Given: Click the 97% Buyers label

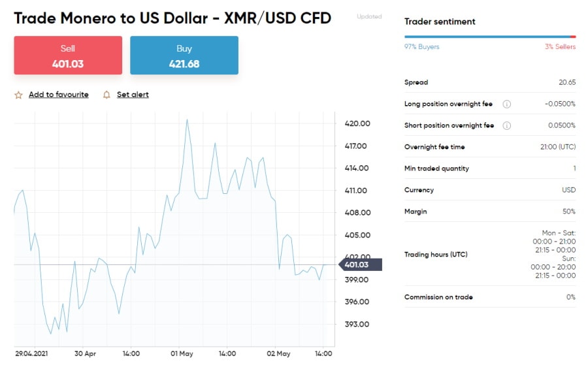Looking at the screenshot, I should pos(422,47).
